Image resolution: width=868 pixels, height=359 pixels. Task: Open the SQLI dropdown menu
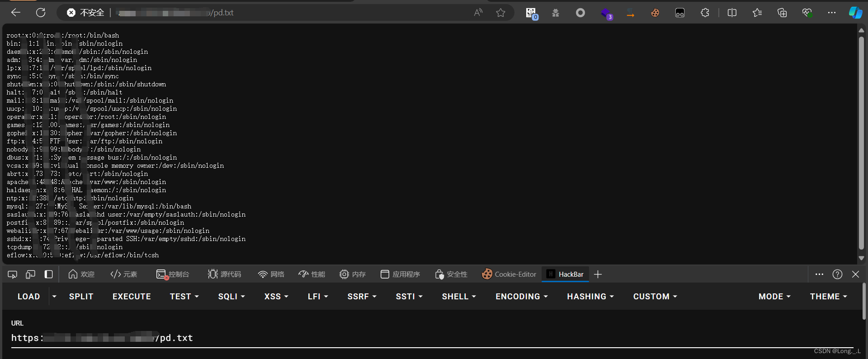click(x=231, y=297)
